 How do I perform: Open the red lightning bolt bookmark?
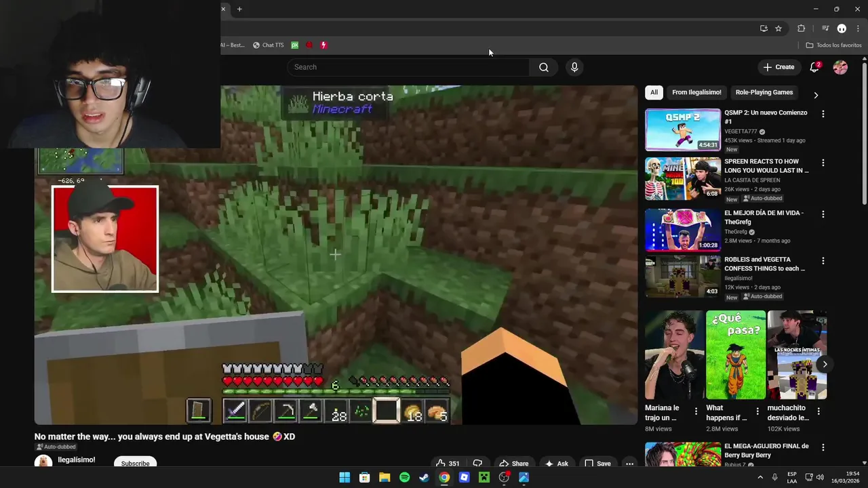(323, 45)
